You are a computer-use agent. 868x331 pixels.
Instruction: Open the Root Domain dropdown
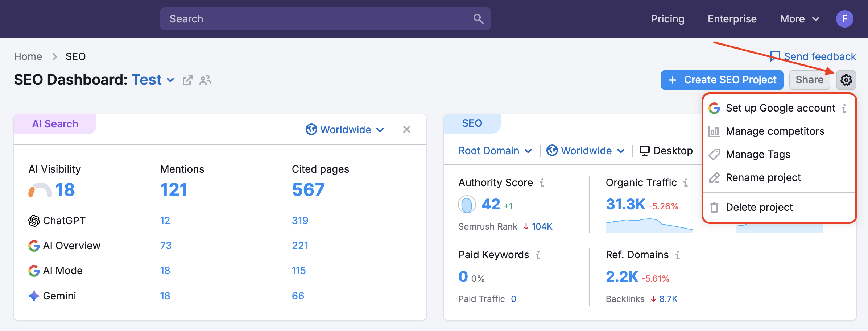495,150
